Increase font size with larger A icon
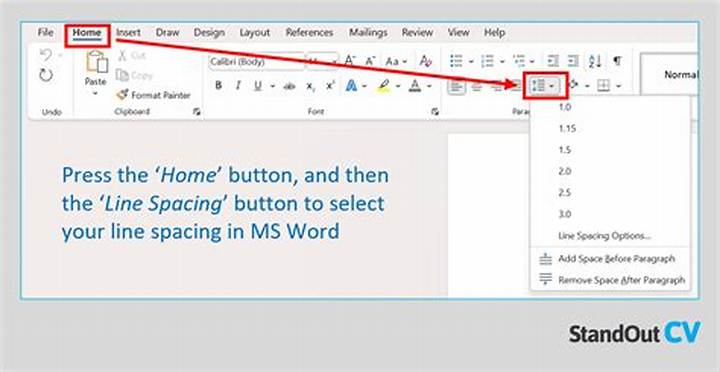The width and height of the screenshot is (720, 372). click(350, 61)
